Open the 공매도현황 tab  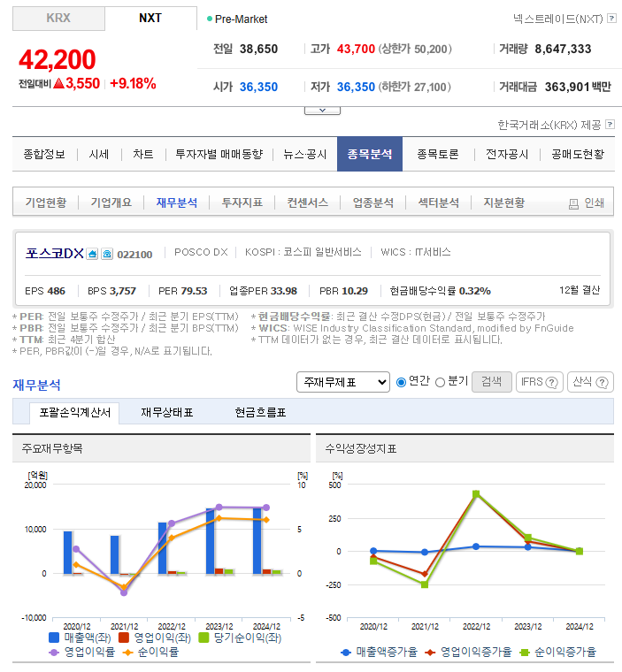[x=578, y=154]
